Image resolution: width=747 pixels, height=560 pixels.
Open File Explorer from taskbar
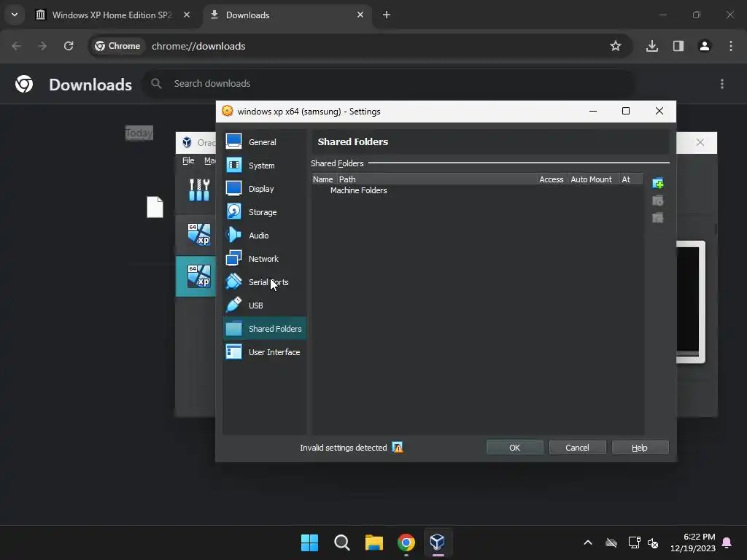[374, 542]
